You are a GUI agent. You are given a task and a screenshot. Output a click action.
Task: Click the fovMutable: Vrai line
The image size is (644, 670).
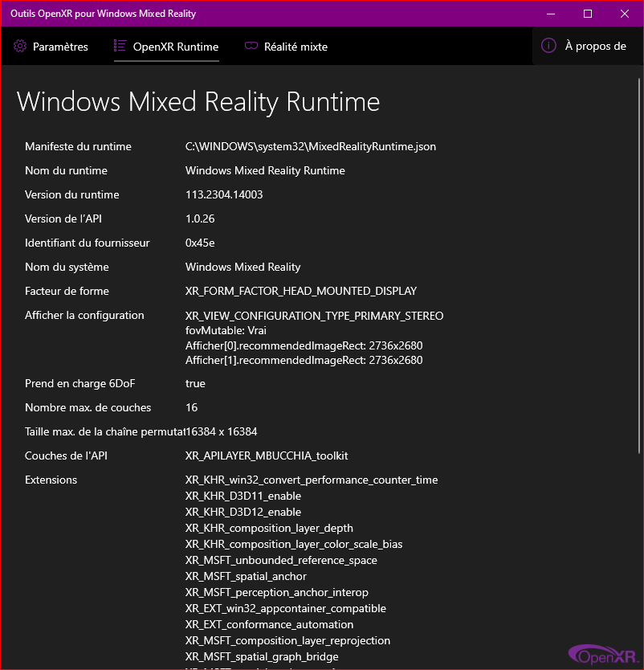226,331
